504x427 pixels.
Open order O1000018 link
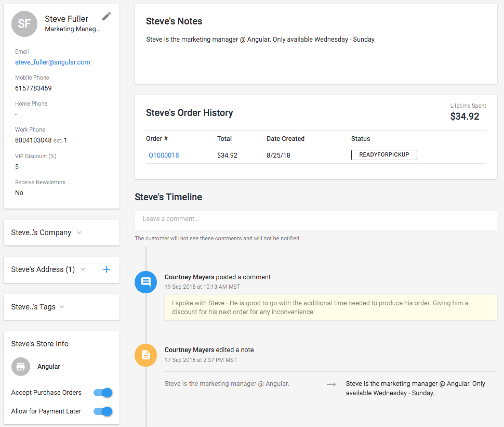pyautogui.click(x=164, y=155)
